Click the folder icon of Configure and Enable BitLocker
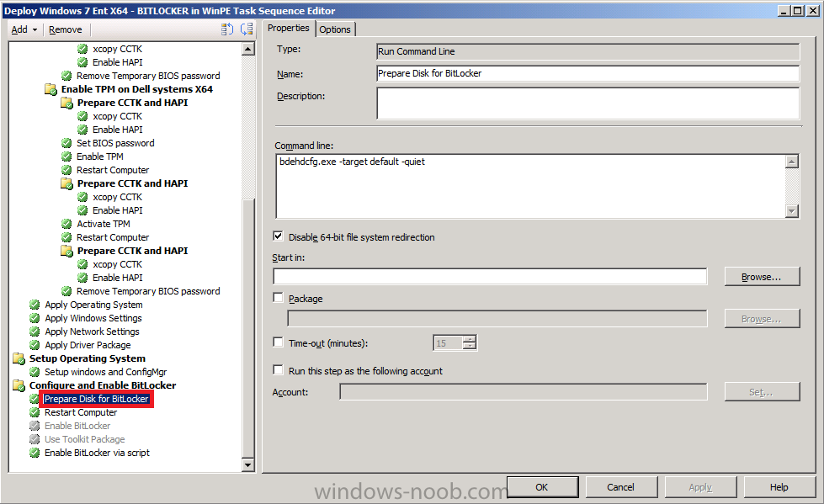The height and width of the screenshot is (504, 824). click(19, 385)
